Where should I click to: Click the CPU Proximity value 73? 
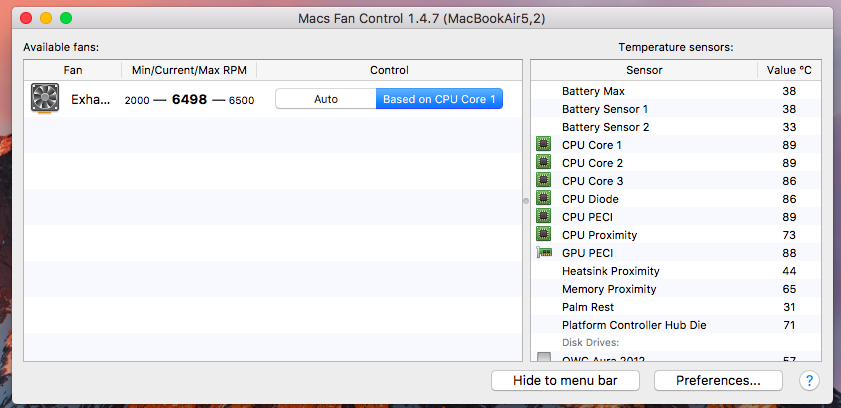(789, 235)
